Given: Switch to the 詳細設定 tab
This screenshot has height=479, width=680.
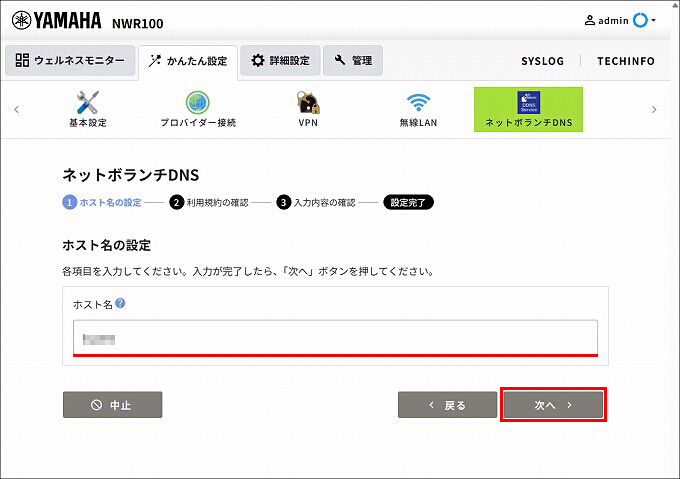Looking at the screenshot, I should 280,60.
